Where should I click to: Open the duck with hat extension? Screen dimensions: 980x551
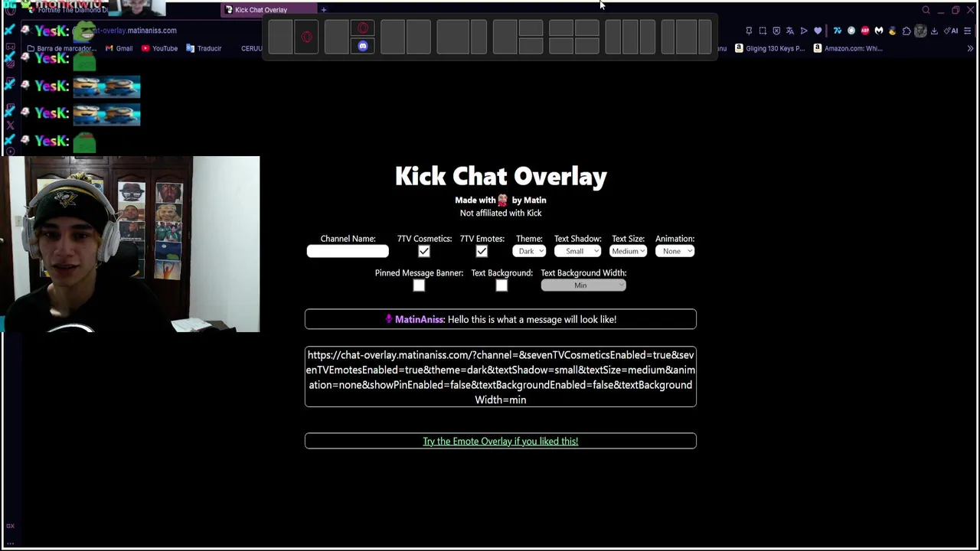click(892, 31)
